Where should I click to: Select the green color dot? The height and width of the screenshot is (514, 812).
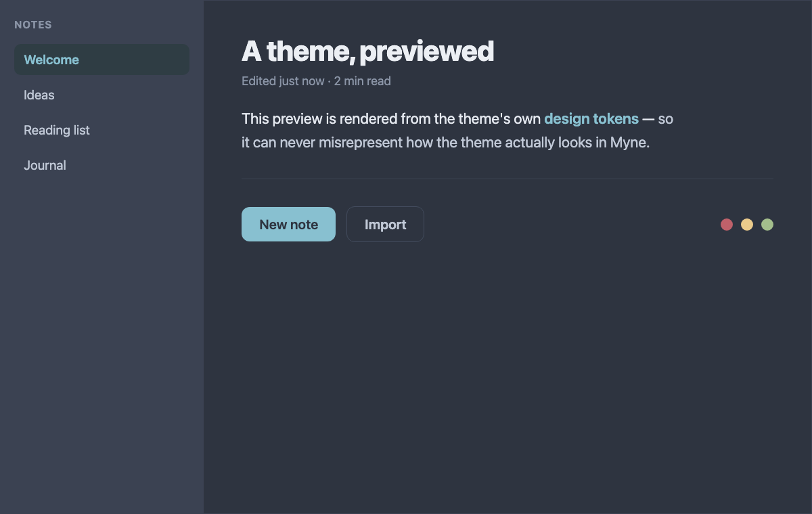767,225
